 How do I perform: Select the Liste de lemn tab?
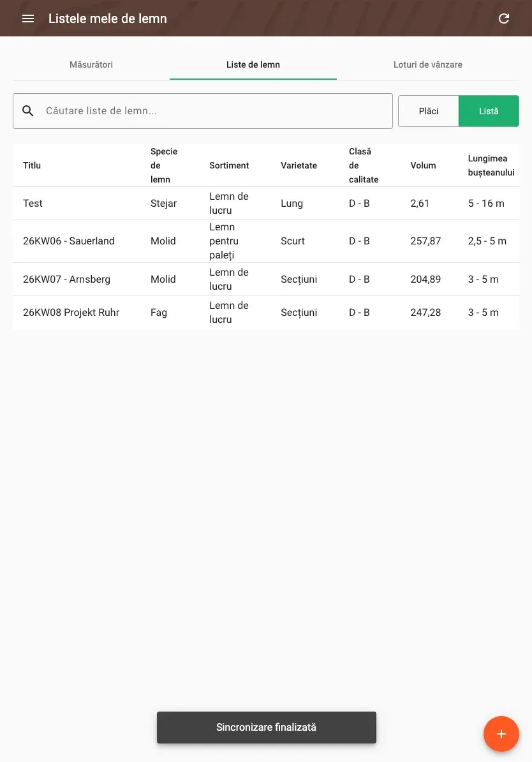tap(253, 64)
